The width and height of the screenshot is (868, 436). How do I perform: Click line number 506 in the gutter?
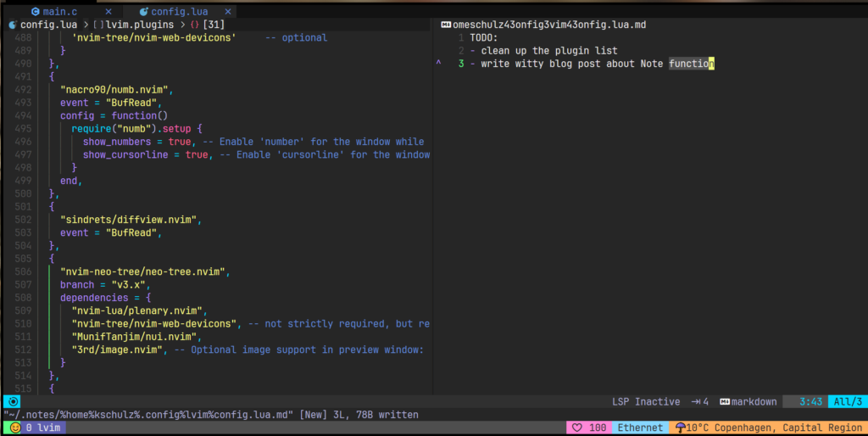click(x=23, y=272)
